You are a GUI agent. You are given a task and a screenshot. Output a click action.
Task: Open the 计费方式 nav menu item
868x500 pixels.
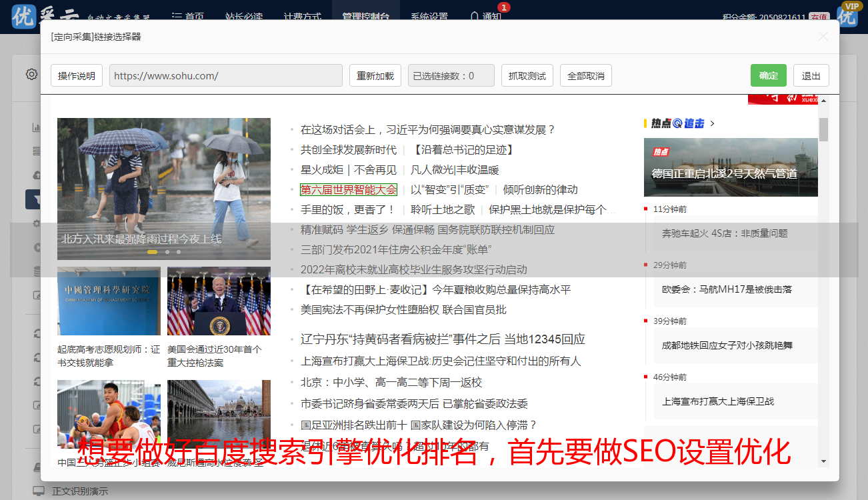point(302,17)
